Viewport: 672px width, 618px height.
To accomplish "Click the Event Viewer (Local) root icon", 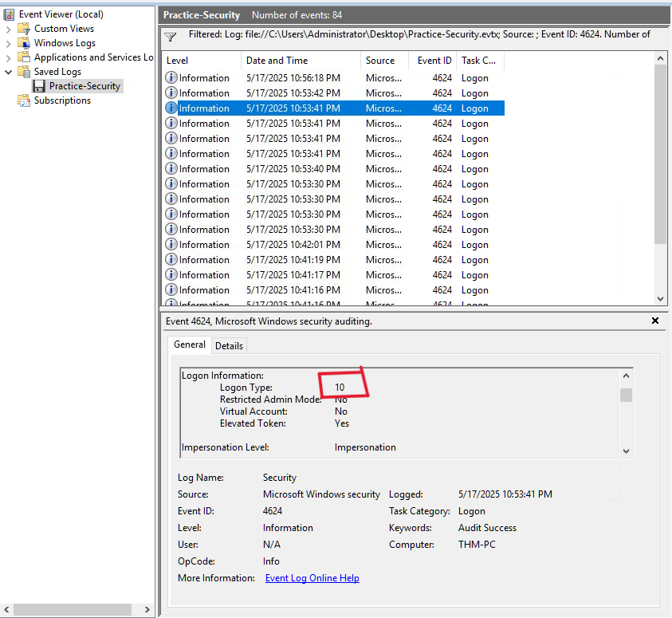I will [9, 14].
